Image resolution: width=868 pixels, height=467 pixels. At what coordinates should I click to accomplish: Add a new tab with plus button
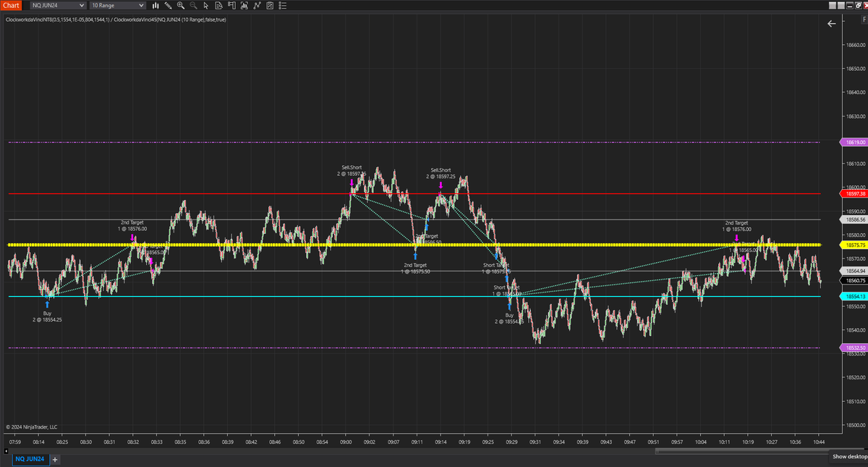55,459
